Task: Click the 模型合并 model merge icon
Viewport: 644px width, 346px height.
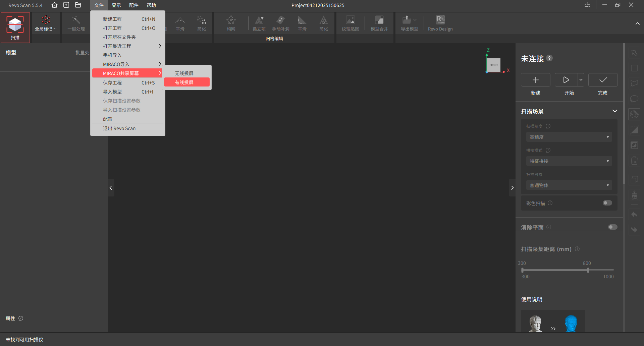Action: [379, 23]
